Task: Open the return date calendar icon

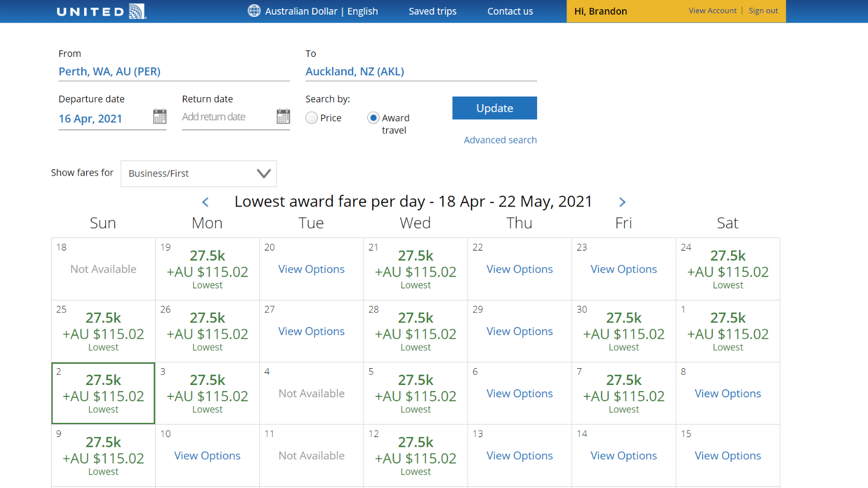Action: click(283, 117)
